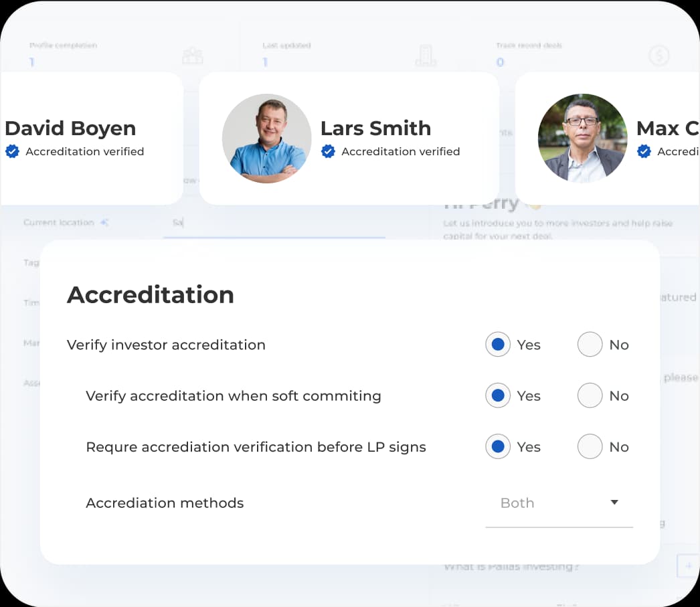Screen dimensions: 700x607
Task: Set Yes for verification before LP signs
Action: point(497,447)
